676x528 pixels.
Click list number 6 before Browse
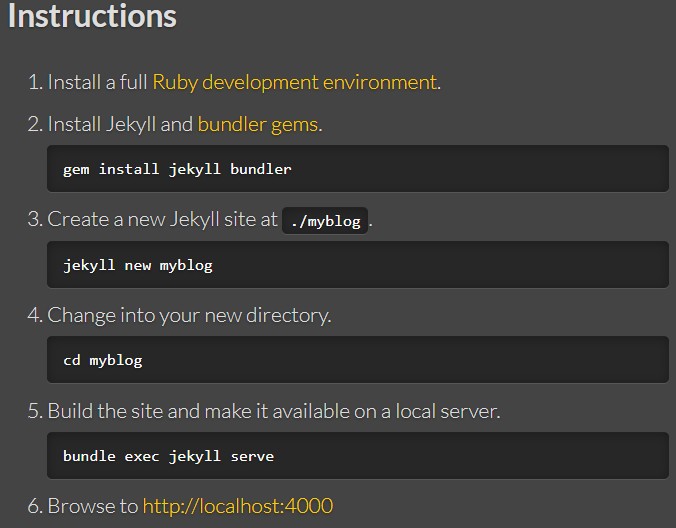click(x=35, y=506)
